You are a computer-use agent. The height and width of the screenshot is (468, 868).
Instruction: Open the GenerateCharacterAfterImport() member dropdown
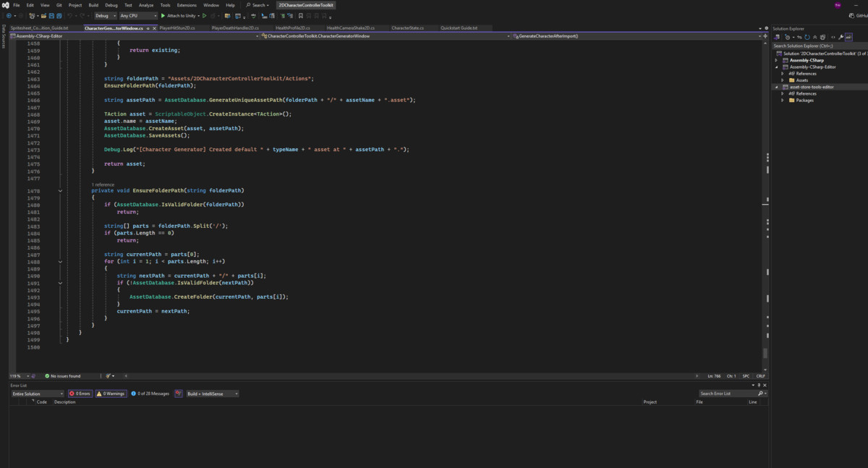[637, 35]
